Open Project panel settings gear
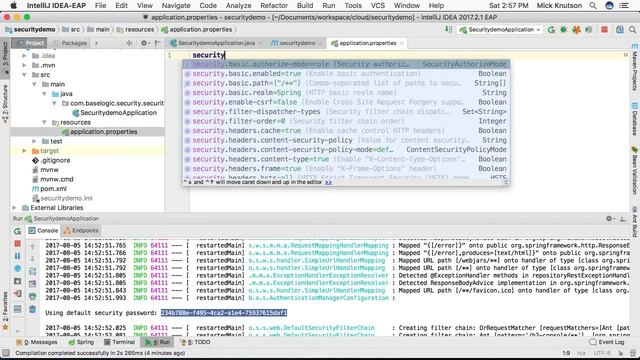The height and width of the screenshot is (360, 640). pos(144,43)
